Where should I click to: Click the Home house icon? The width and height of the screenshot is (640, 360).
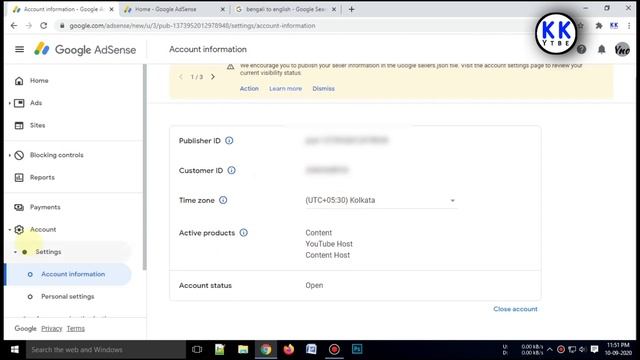19,81
